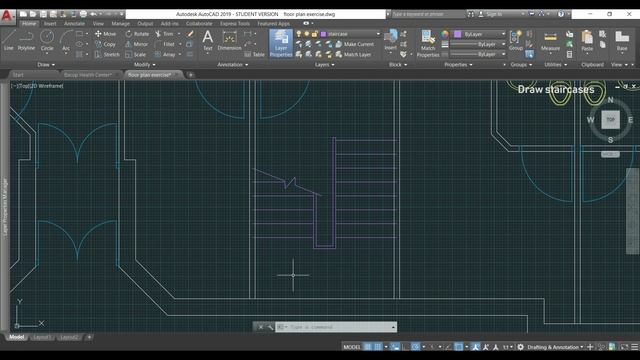Image resolution: width=640 pixels, height=360 pixels.
Task: Click the Trim tool
Action: point(164,34)
